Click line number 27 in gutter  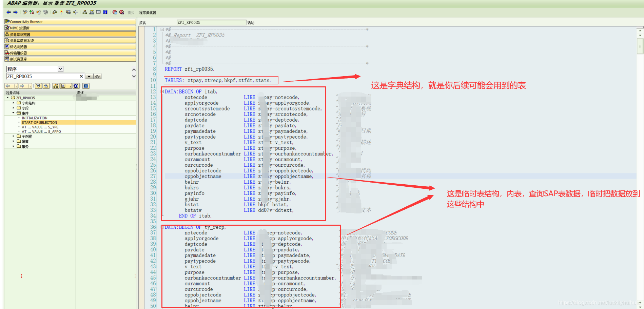(x=153, y=176)
